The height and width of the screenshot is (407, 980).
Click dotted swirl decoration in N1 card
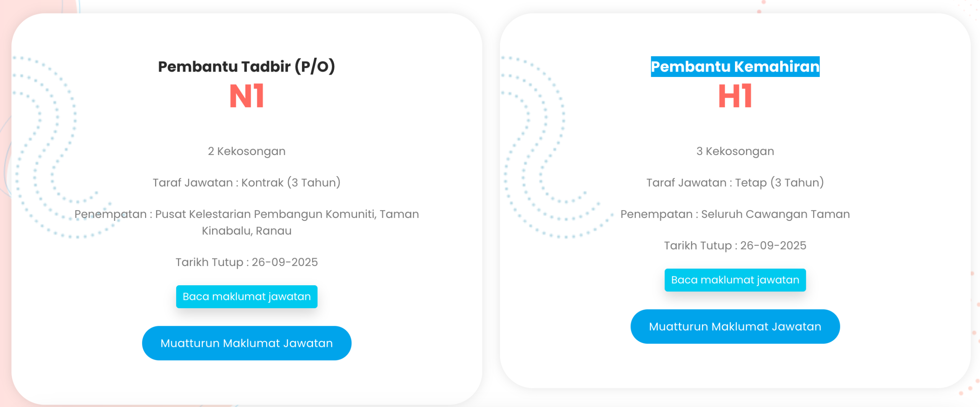coord(57,115)
